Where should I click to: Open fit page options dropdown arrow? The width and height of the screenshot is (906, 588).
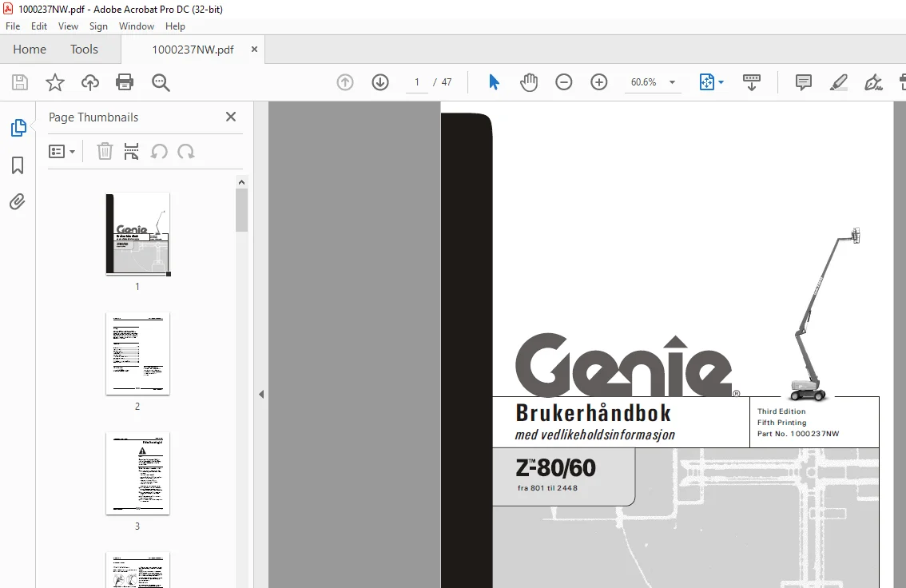721,82
